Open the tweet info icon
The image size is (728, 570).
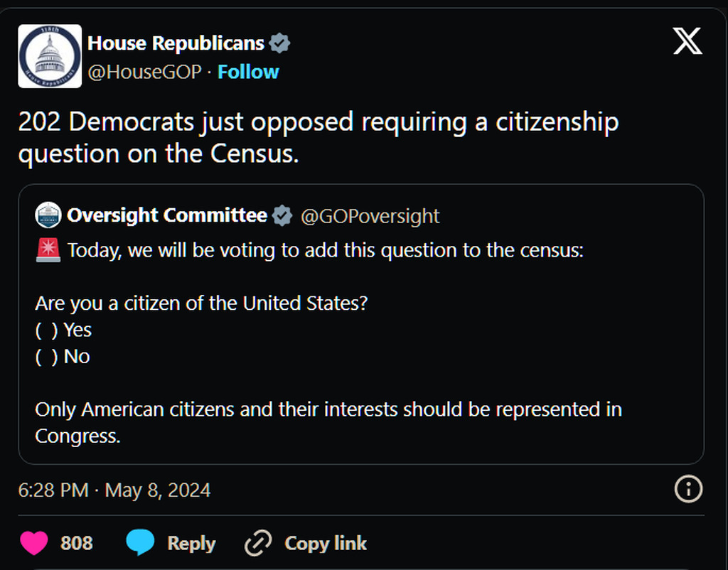coord(687,489)
